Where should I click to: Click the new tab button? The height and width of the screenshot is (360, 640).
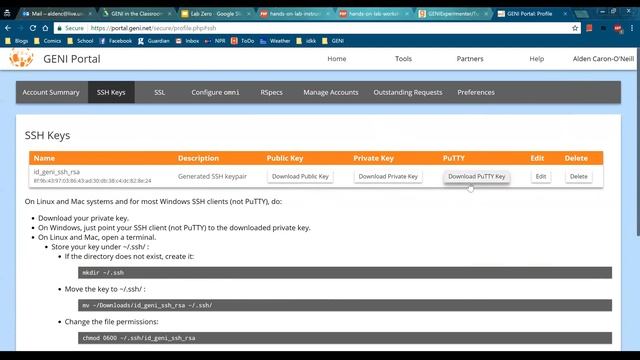[581, 13]
